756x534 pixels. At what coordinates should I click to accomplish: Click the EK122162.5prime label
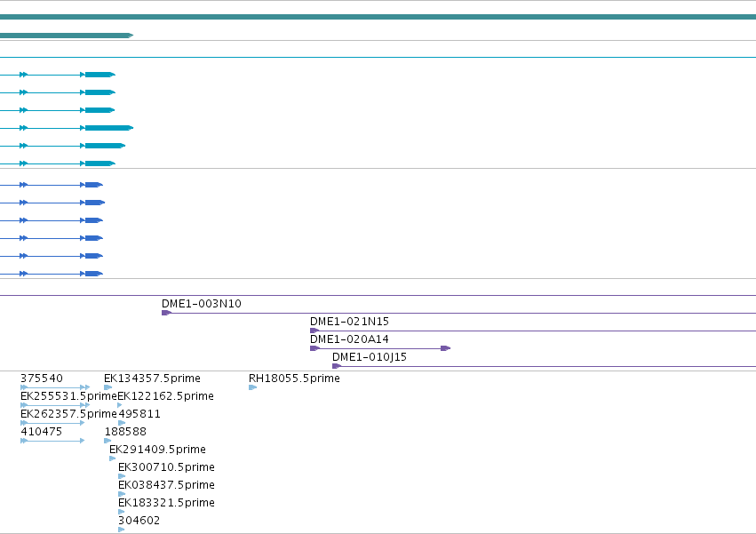point(165,396)
